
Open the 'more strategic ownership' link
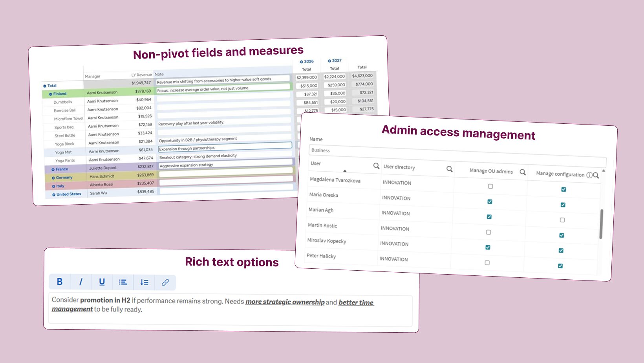tap(285, 302)
